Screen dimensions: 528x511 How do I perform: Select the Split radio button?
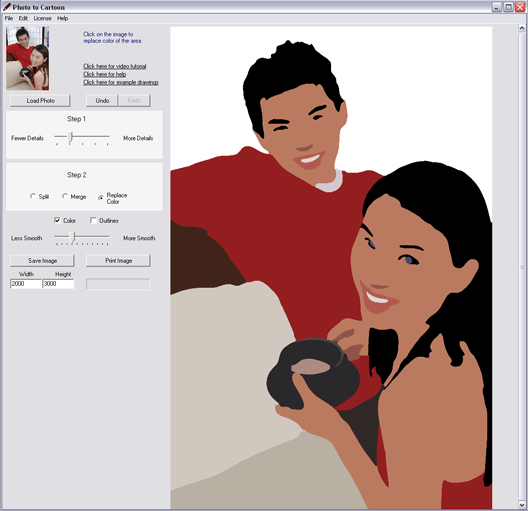[33, 196]
